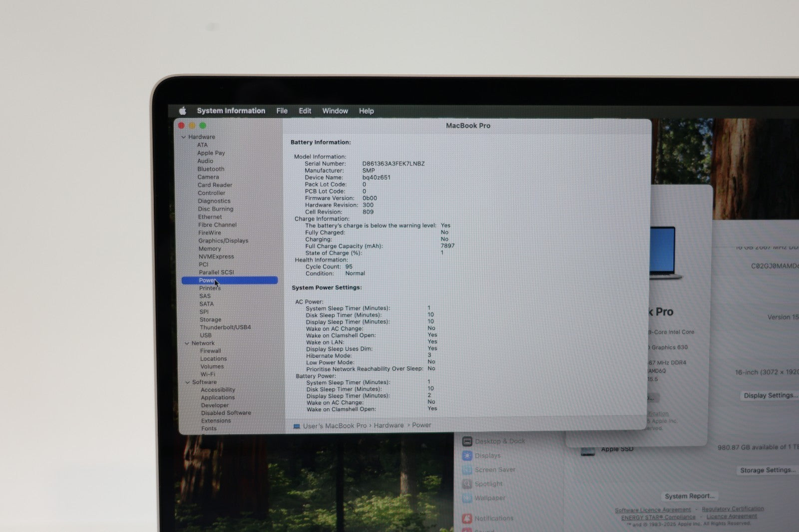Collapse the Network section in sidebar
The height and width of the screenshot is (532, 799).
(187, 343)
